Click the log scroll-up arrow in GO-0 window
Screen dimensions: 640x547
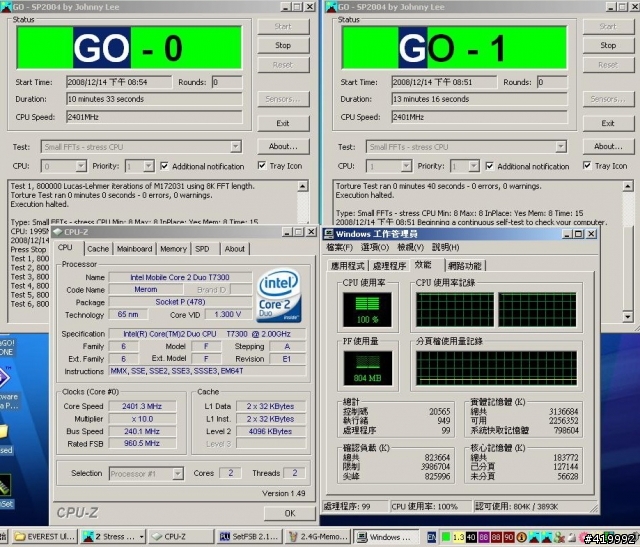click(x=302, y=187)
